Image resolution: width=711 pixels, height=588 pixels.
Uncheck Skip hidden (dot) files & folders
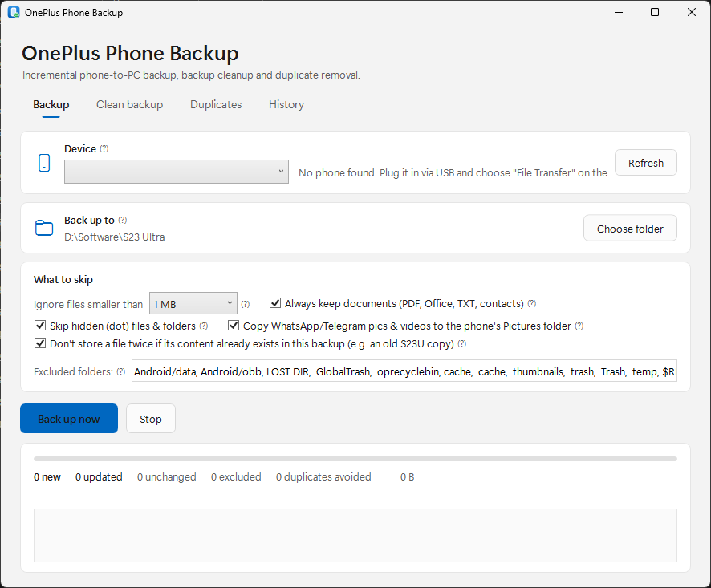[40, 325]
